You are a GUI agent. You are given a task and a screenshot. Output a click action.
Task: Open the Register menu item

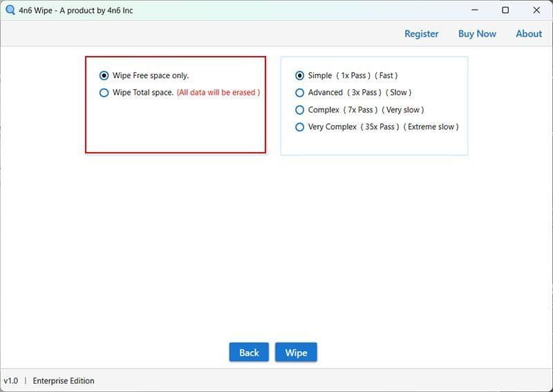point(421,33)
